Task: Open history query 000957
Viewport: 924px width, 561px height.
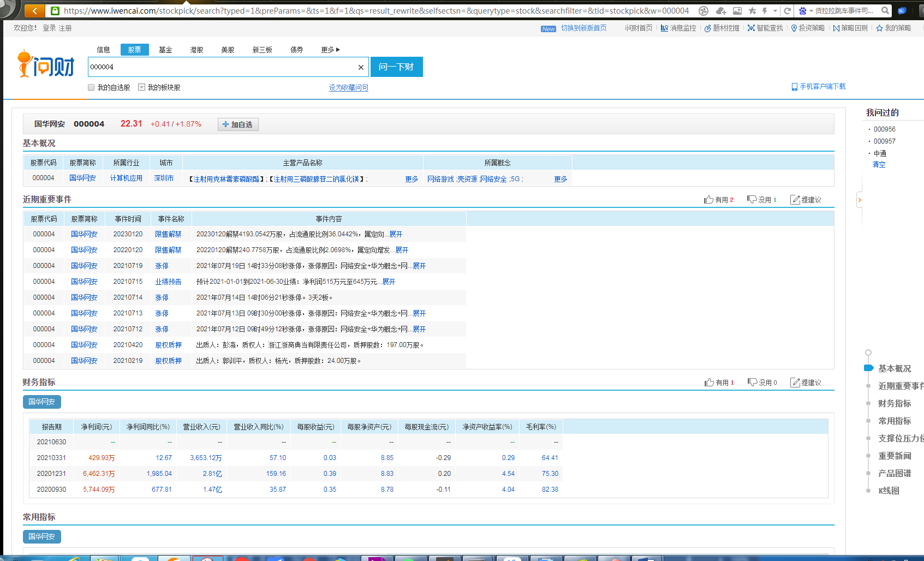Action: coord(884,141)
